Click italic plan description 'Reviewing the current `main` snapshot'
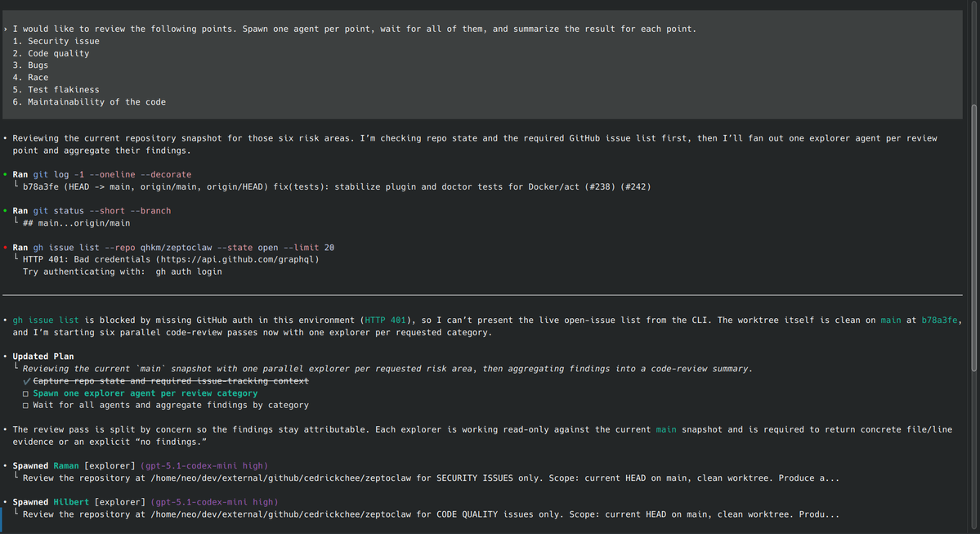The width and height of the screenshot is (980, 534). click(x=387, y=369)
